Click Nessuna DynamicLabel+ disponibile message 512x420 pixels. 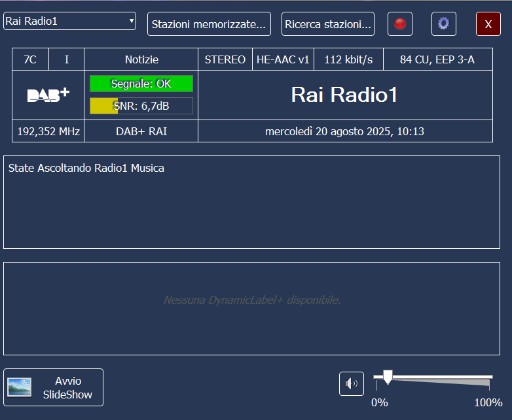(x=252, y=300)
